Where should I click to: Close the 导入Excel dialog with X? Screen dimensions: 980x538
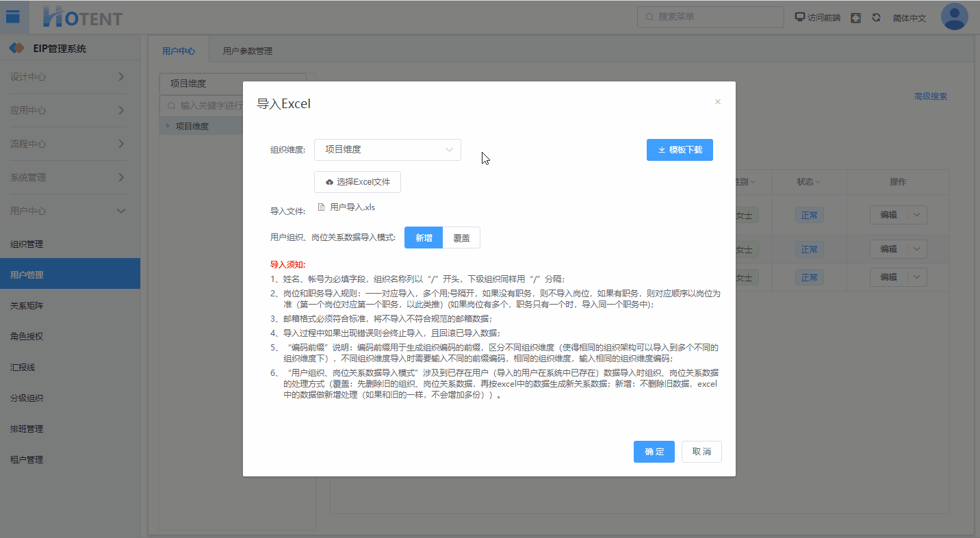click(718, 102)
